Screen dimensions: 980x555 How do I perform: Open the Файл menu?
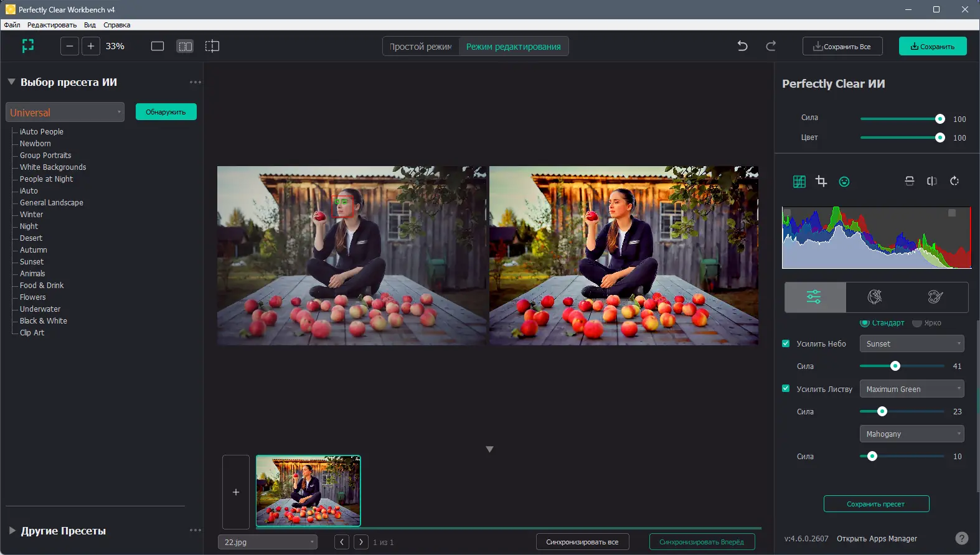pos(12,25)
